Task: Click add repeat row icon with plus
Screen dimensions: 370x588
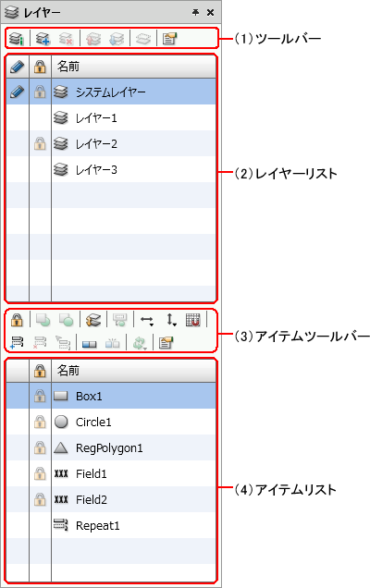Action: [17, 342]
